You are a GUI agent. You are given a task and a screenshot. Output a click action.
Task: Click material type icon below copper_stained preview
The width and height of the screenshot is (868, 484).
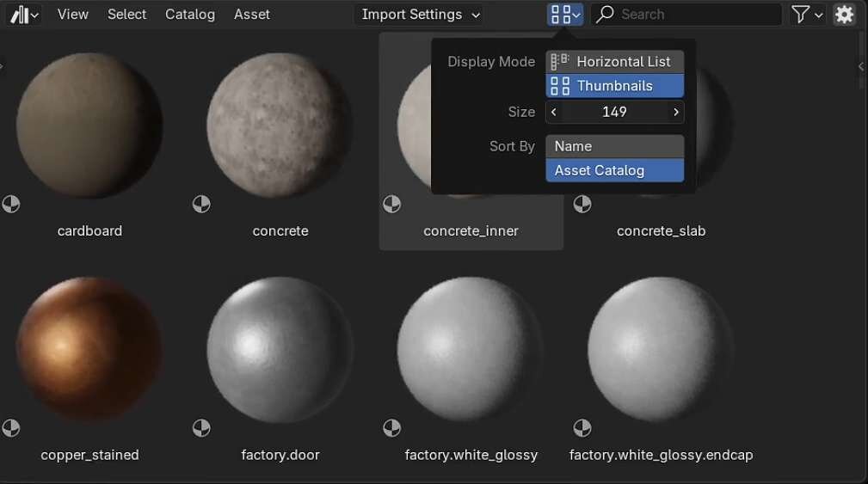(11, 428)
